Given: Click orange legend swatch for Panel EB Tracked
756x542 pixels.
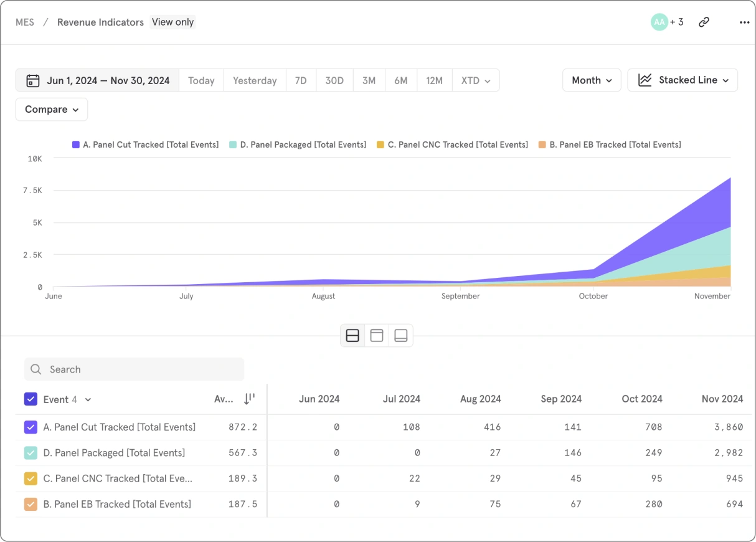Looking at the screenshot, I should coord(542,145).
